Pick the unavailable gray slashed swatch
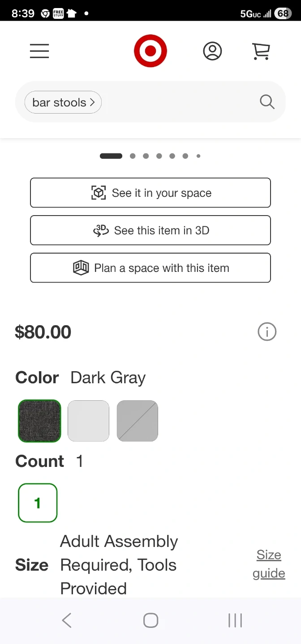 tap(138, 421)
